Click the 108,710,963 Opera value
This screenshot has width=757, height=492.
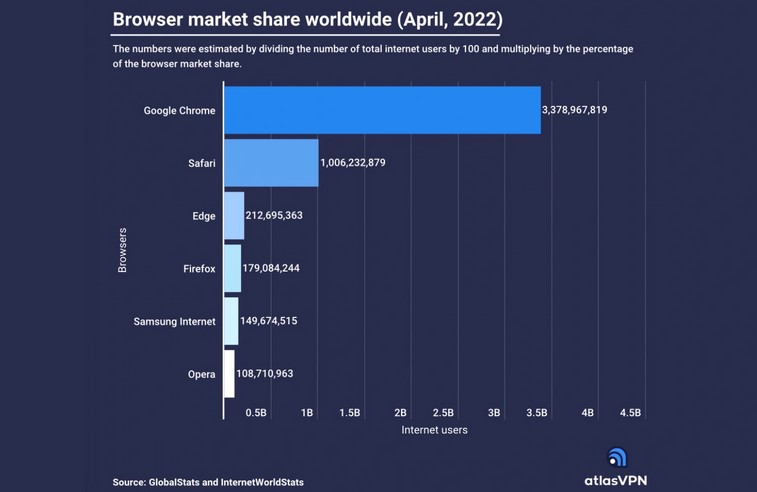pyautogui.click(x=265, y=374)
